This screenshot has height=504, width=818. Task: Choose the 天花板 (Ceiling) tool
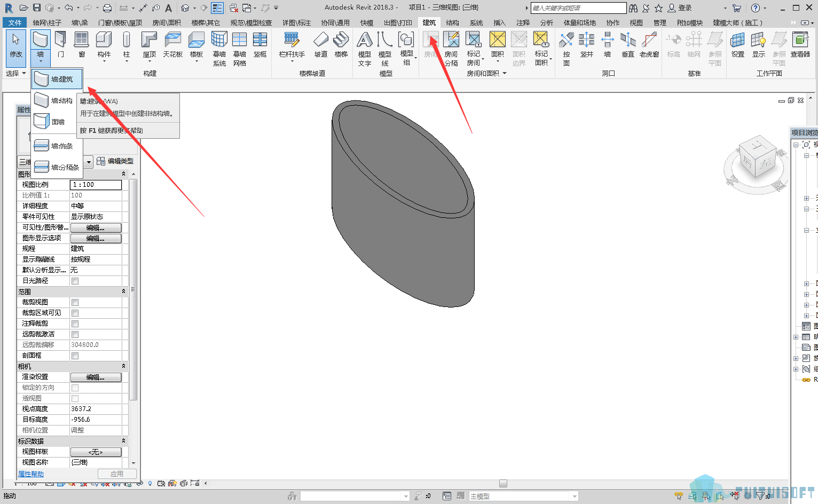click(173, 45)
